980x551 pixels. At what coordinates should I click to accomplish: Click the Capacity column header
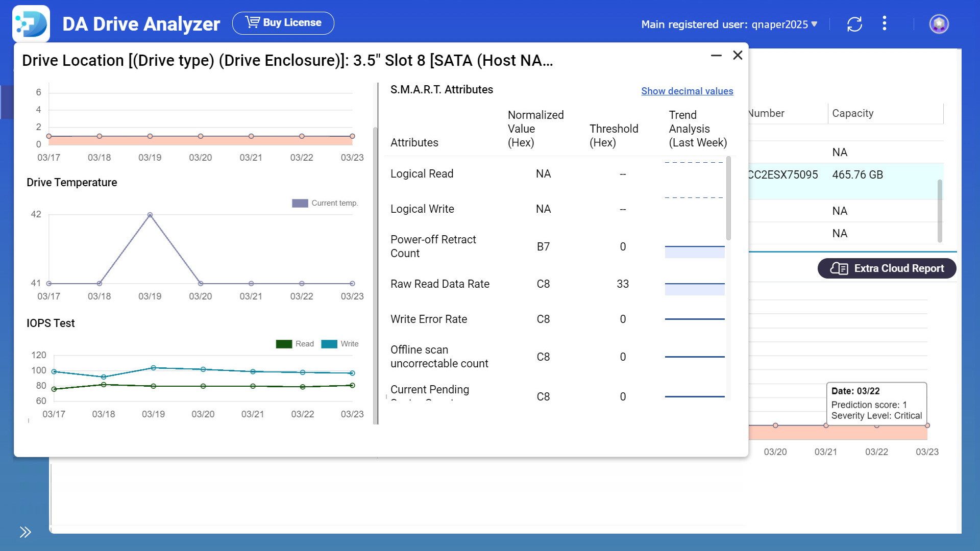pos(852,113)
